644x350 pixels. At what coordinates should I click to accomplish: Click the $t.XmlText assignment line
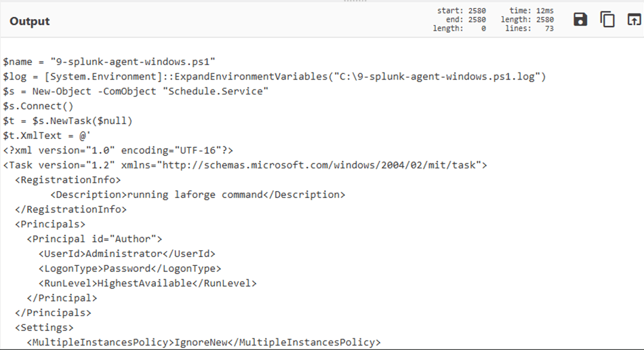(46, 136)
